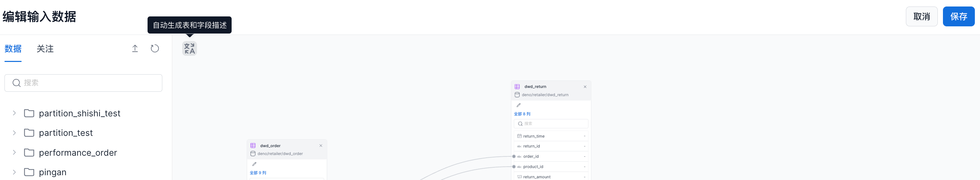The height and width of the screenshot is (180, 980).
Task: Click the 全部 8 列 link
Action: pyautogui.click(x=522, y=114)
